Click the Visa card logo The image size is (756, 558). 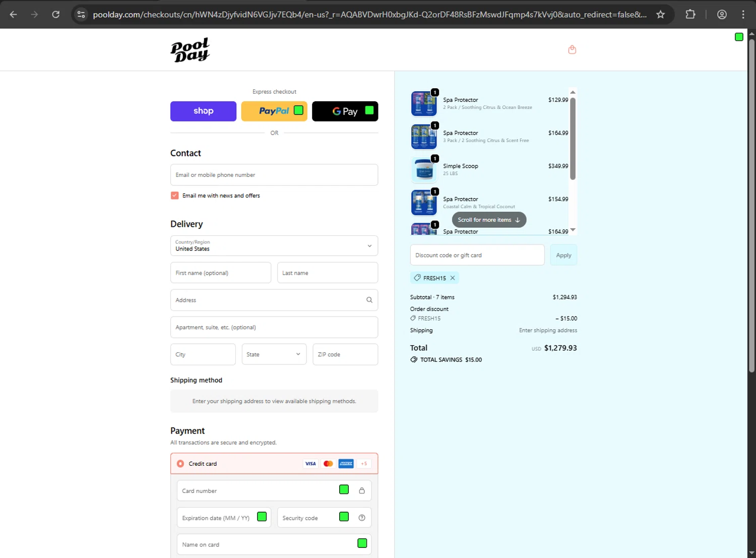(x=310, y=464)
